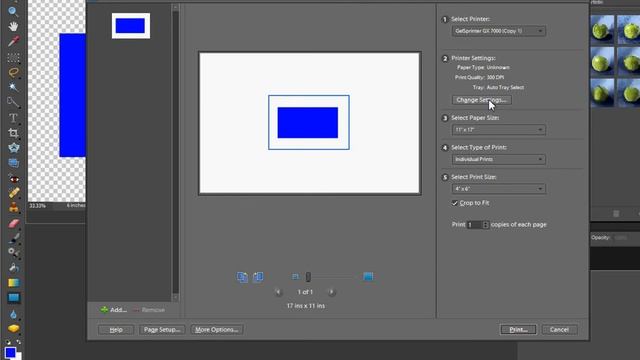This screenshot has height=360, width=640.
Task: Select the Smart Brush tool
Action: pos(13,253)
